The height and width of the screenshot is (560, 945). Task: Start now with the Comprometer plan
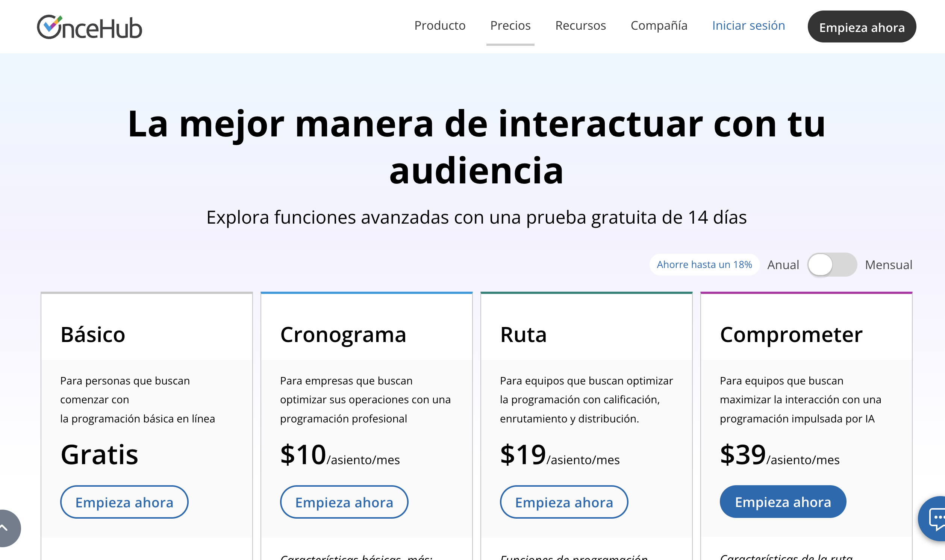[783, 501]
